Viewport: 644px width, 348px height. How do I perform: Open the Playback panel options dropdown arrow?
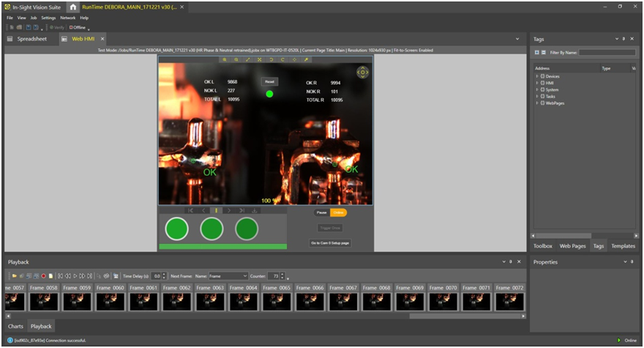[x=504, y=262]
